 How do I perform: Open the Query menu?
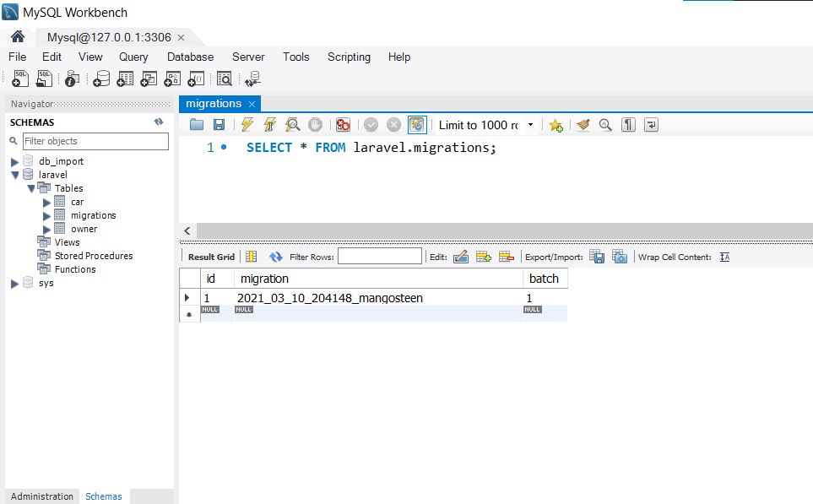(133, 57)
